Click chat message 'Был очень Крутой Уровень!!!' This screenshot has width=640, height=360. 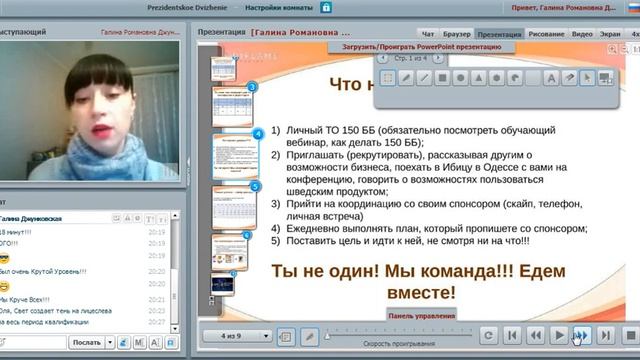(x=43, y=271)
